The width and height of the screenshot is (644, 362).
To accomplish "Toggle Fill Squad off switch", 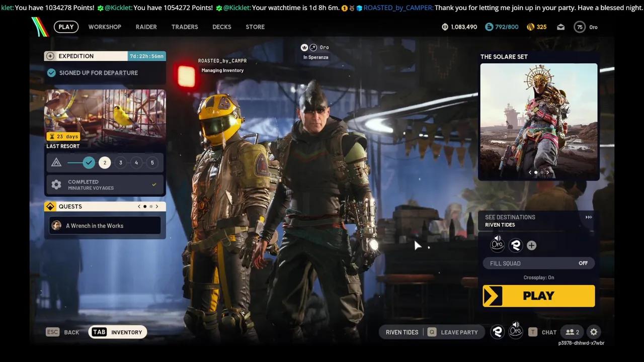I will click(x=539, y=263).
